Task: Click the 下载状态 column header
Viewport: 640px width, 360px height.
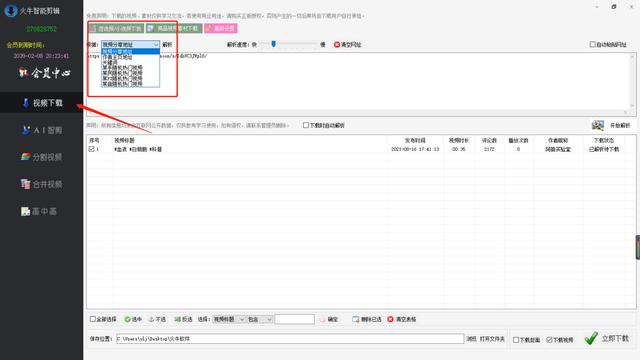Action: pyautogui.click(x=604, y=140)
